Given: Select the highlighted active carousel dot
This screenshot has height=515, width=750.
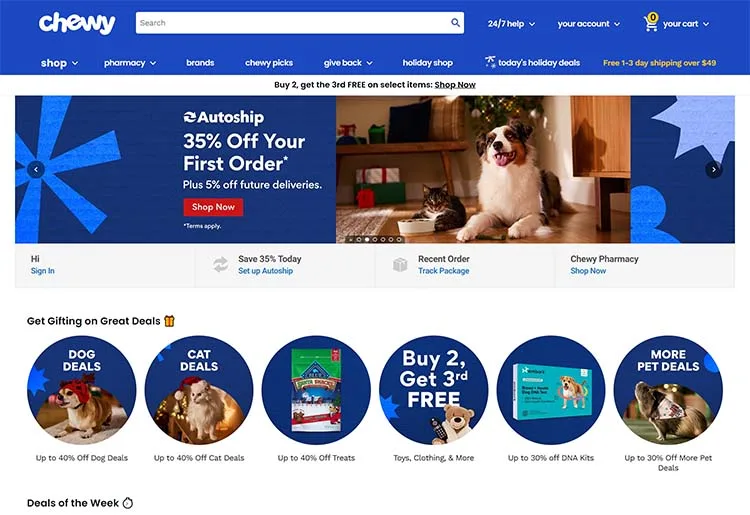Looking at the screenshot, I should pos(367,240).
